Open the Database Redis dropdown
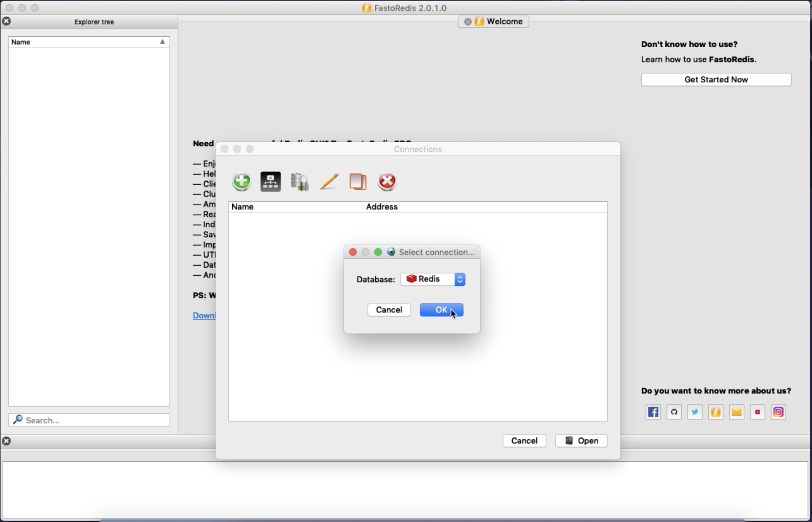Screen dimensions: 812x522 [433, 279]
